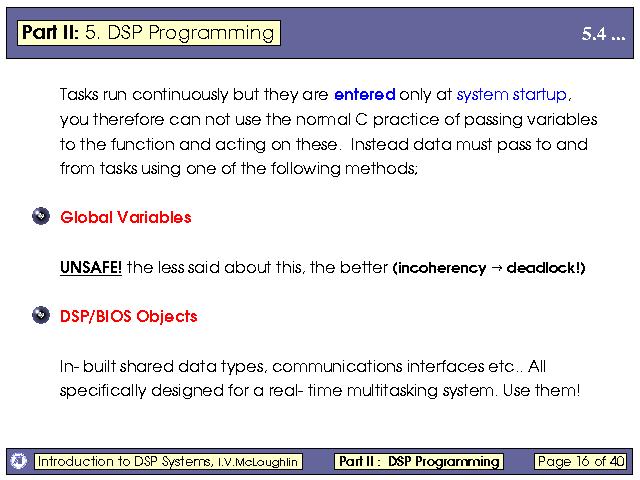Click the bullet icon beside Global Variables
Screen dimensions: 640x480
(x=40, y=217)
